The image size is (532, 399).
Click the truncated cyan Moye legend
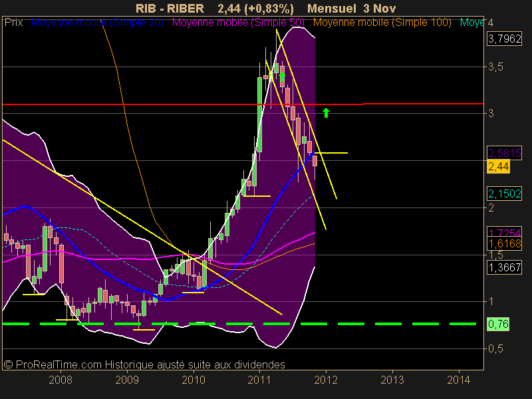(x=471, y=23)
